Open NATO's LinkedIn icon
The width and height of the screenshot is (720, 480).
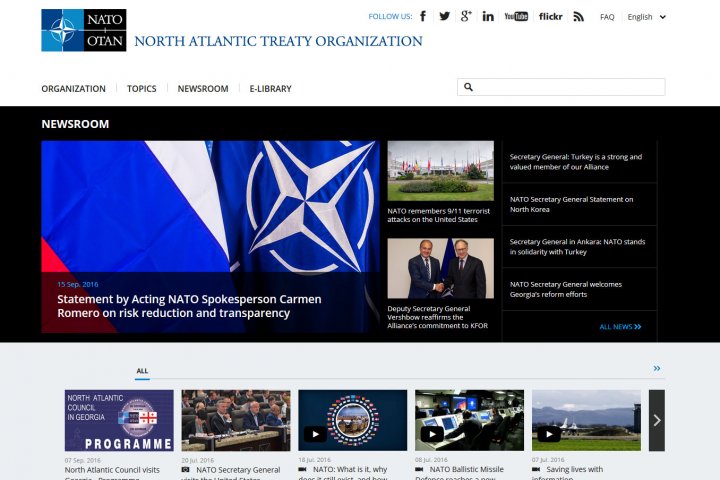click(488, 17)
